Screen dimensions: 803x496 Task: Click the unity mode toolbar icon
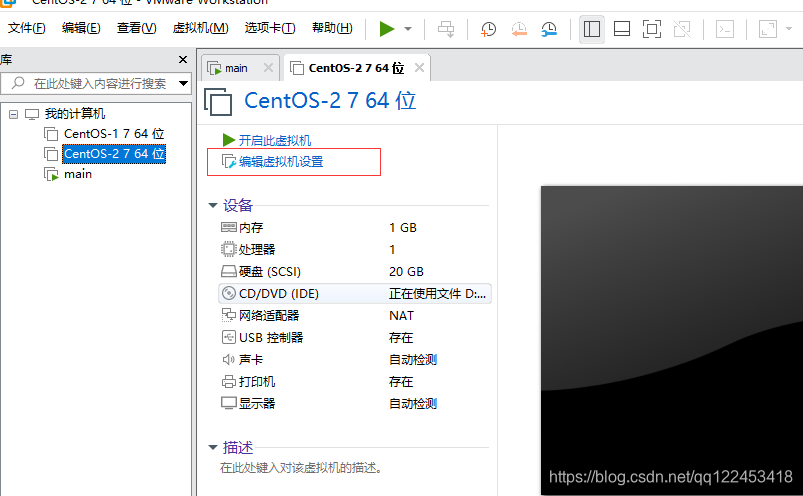(x=682, y=29)
